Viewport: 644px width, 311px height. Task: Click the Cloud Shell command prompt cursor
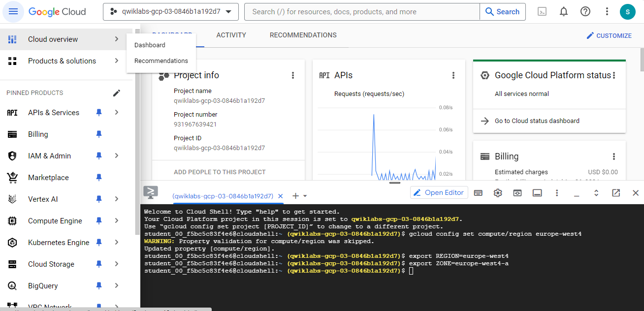click(x=411, y=271)
